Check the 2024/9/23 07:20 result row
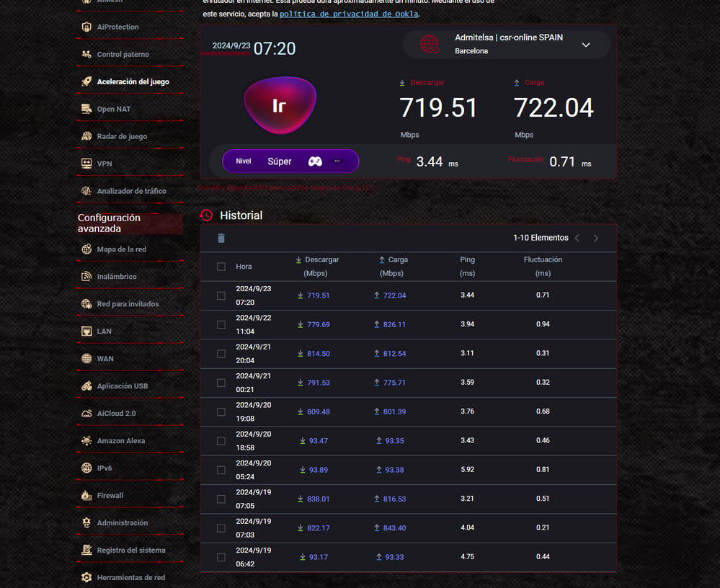Image resolution: width=720 pixels, height=588 pixels. coord(221,295)
